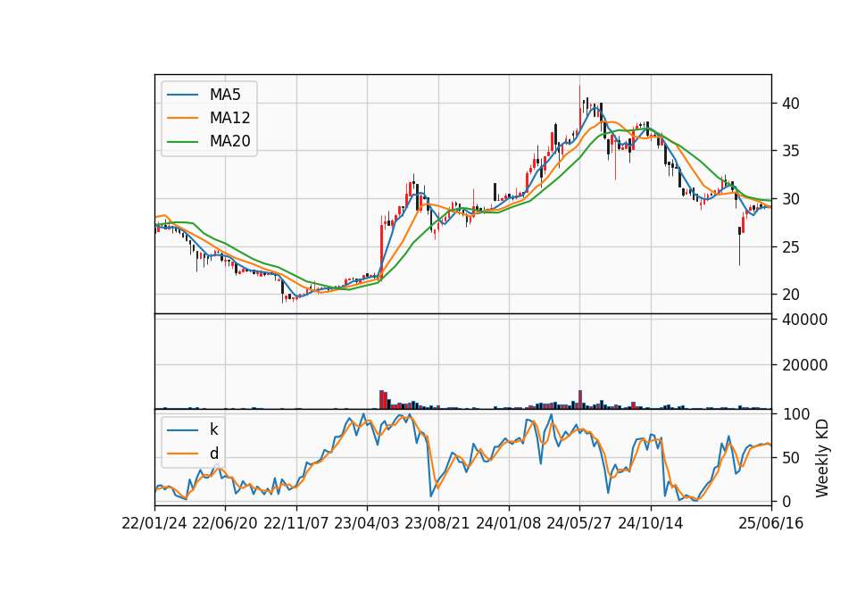Click the 24/05/27 date label
This screenshot has width=857, height=616.
pos(579,523)
